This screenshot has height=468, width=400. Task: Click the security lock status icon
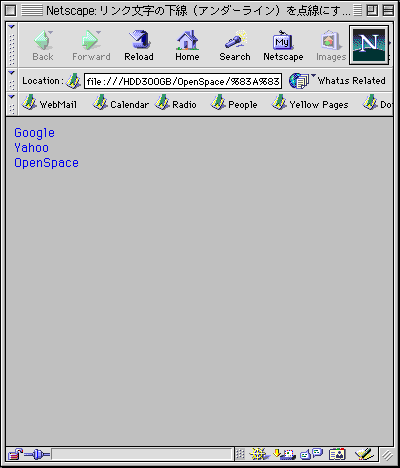tap(15, 454)
